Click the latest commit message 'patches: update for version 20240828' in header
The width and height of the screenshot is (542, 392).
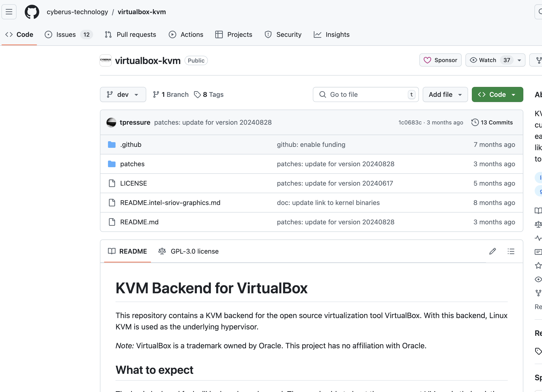pyautogui.click(x=213, y=122)
